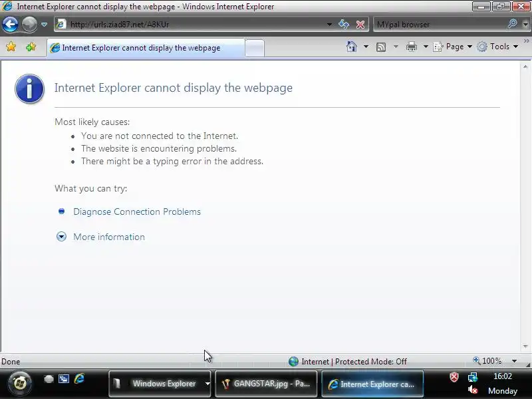
Task: Stop loading with the red X icon
Action: 360,25
